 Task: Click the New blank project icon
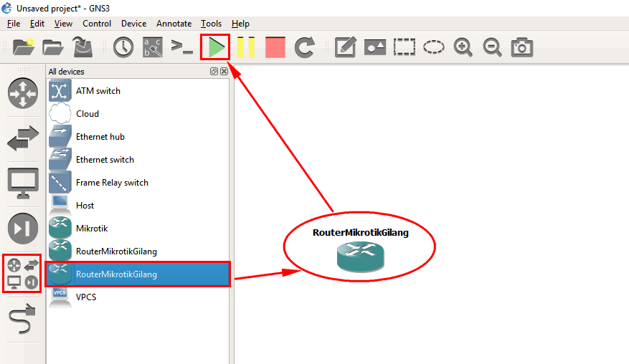[x=23, y=47]
